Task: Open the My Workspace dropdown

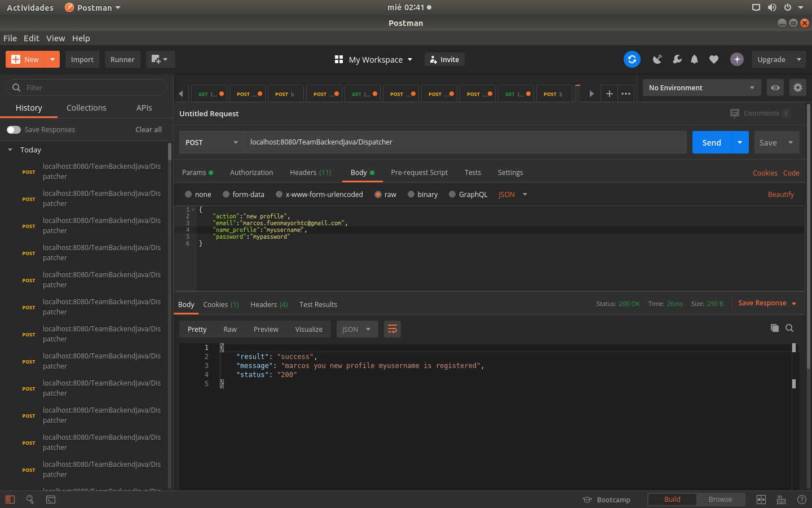Action: point(374,59)
